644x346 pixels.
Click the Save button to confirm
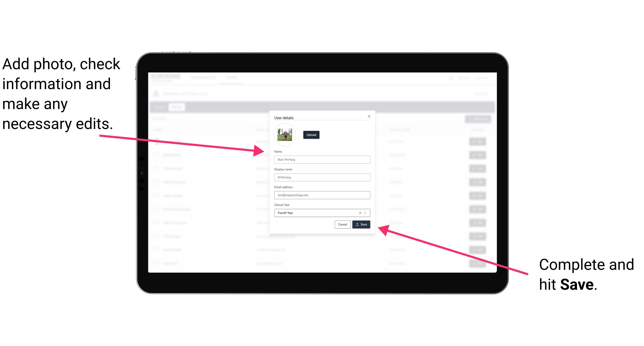361,224
